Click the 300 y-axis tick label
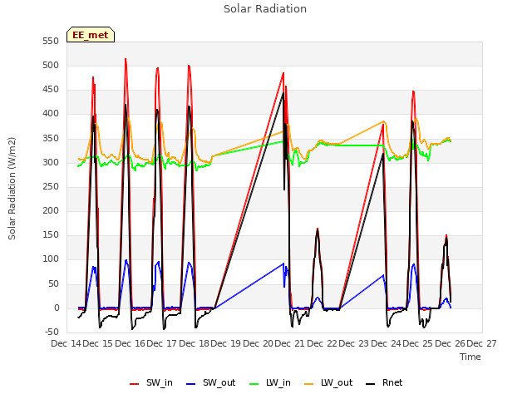 click(51, 163)
